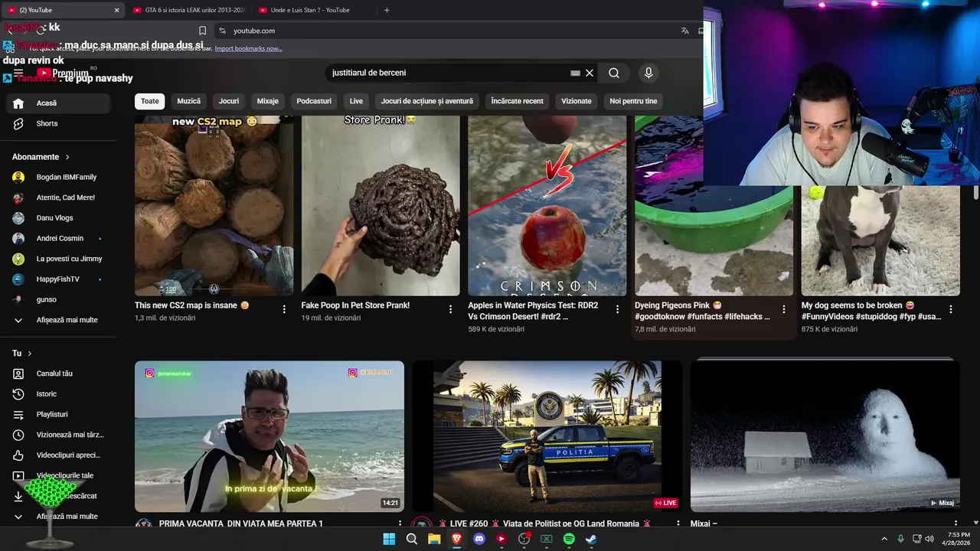Expand the Tu section chevron

click(30, 354)
